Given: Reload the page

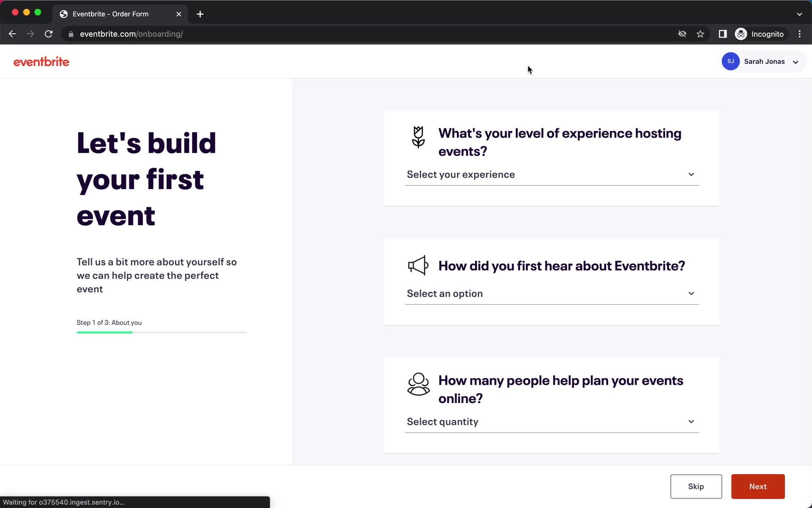Looking at the screenshot, I should (49, 34).
